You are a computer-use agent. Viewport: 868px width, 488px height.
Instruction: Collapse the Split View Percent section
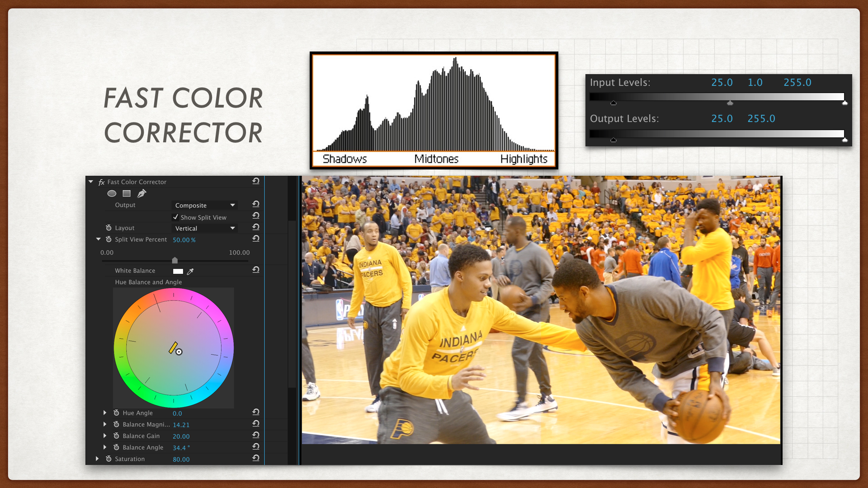99,239
